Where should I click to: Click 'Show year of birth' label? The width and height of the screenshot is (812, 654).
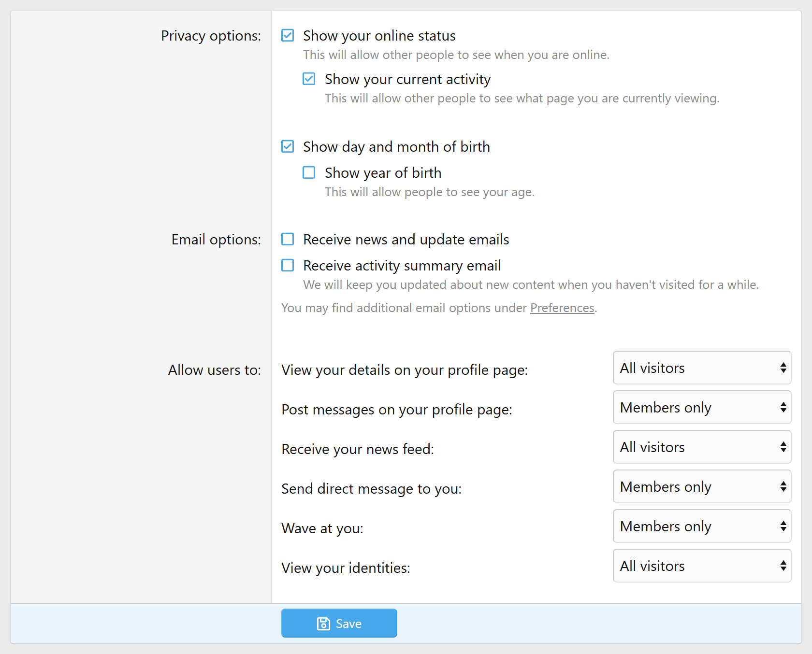383,173
